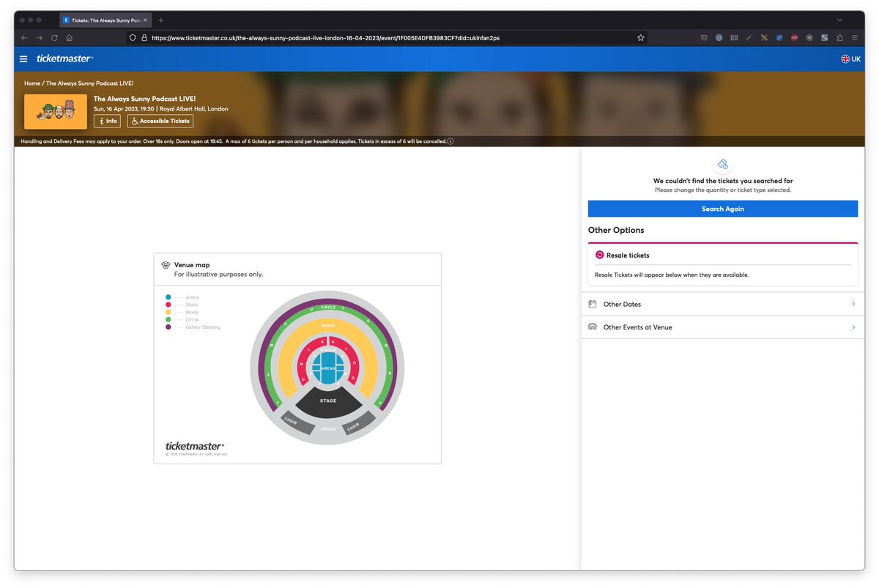Click the eyedropper extension icon
This screenshot has width=879, height=588.
pyautogui.click(x=749, y=37)
